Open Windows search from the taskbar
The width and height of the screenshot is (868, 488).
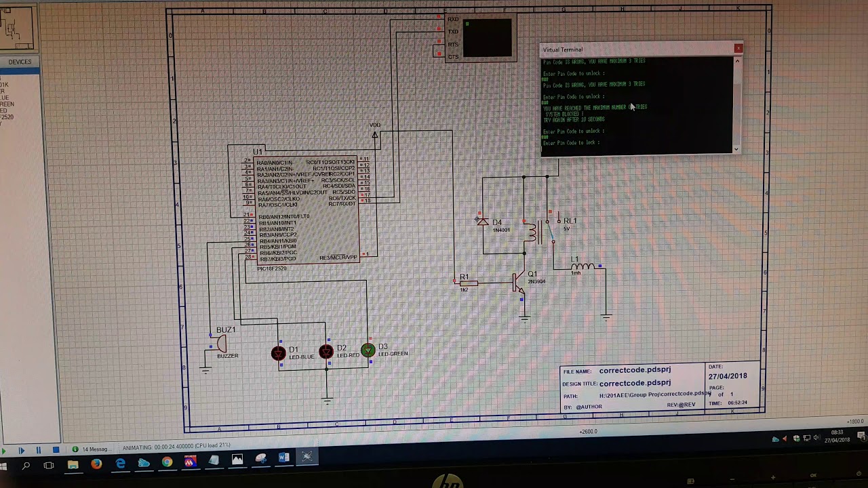click(26, 466)
